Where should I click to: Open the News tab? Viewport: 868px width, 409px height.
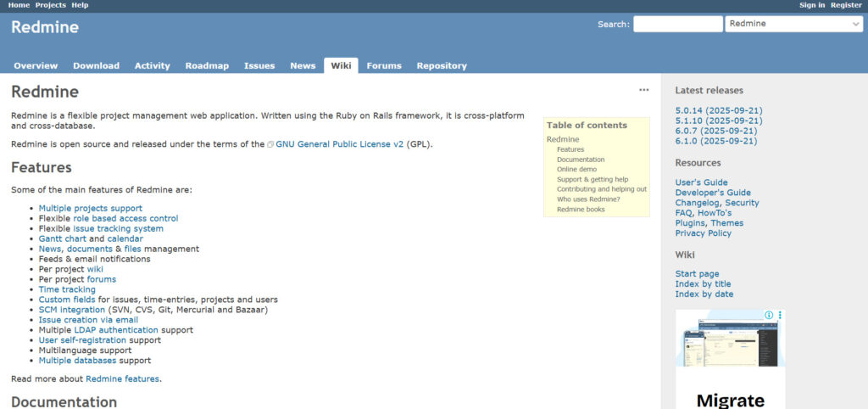click(x=303, y=65)
